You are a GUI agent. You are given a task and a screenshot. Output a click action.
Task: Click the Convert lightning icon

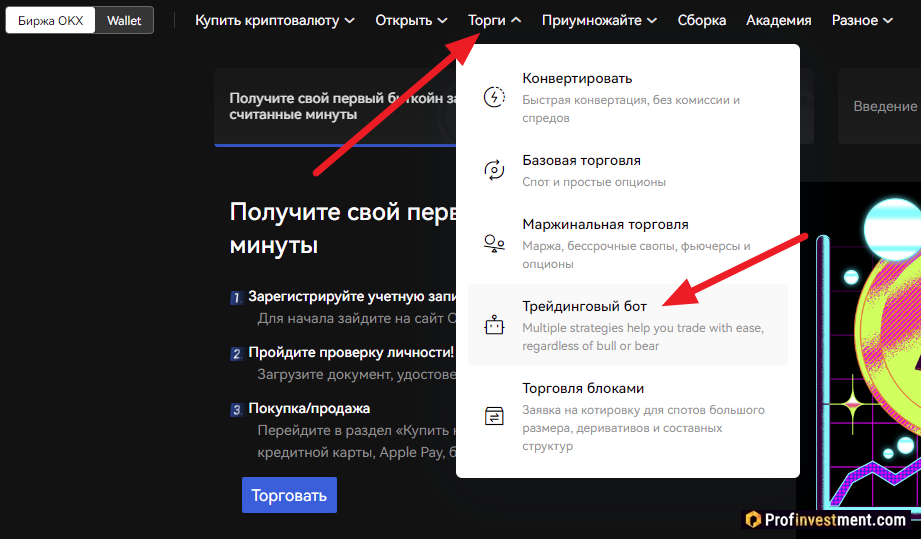coord(494,97)
